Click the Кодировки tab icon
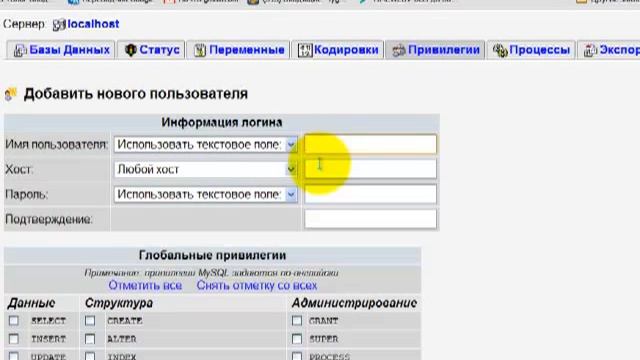 point(305,51)
